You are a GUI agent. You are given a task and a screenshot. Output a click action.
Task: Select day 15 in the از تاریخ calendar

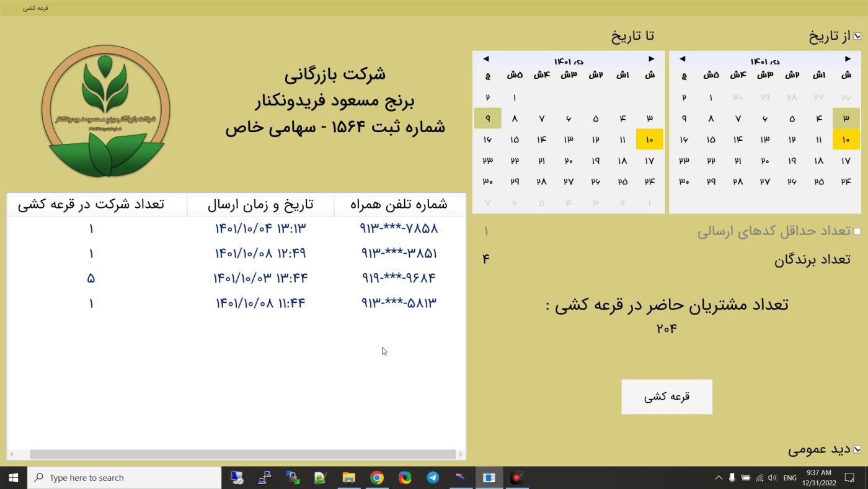(711, 140)
